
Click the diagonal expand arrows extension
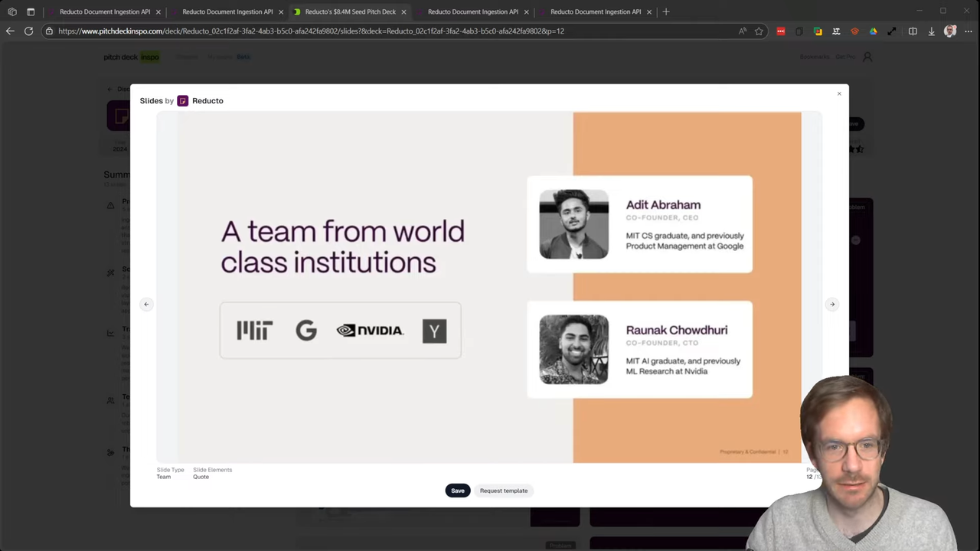pyautogui.click(x=891, y=31)
